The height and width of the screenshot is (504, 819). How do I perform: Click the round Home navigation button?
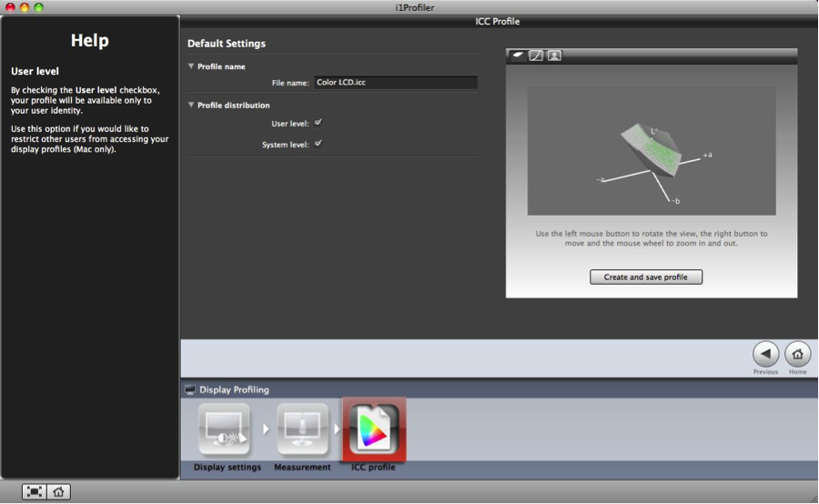pyautogui.click(x=797, y=354)
